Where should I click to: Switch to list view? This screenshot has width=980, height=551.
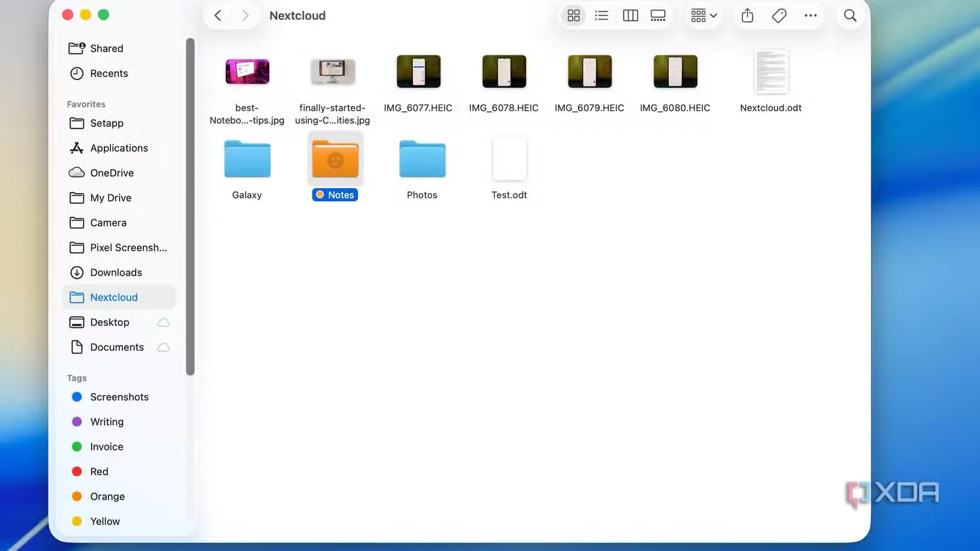click(602, 16)
